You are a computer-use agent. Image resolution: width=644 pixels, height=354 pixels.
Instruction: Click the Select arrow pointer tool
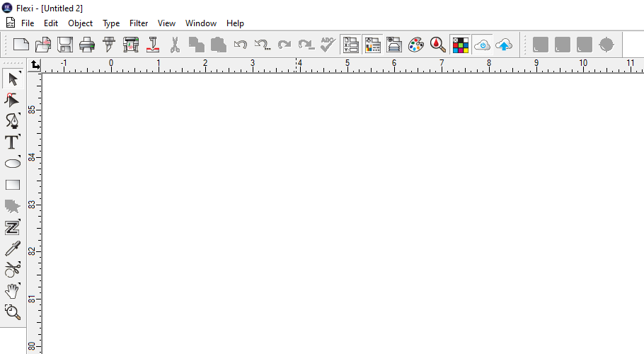click(13, 79)
